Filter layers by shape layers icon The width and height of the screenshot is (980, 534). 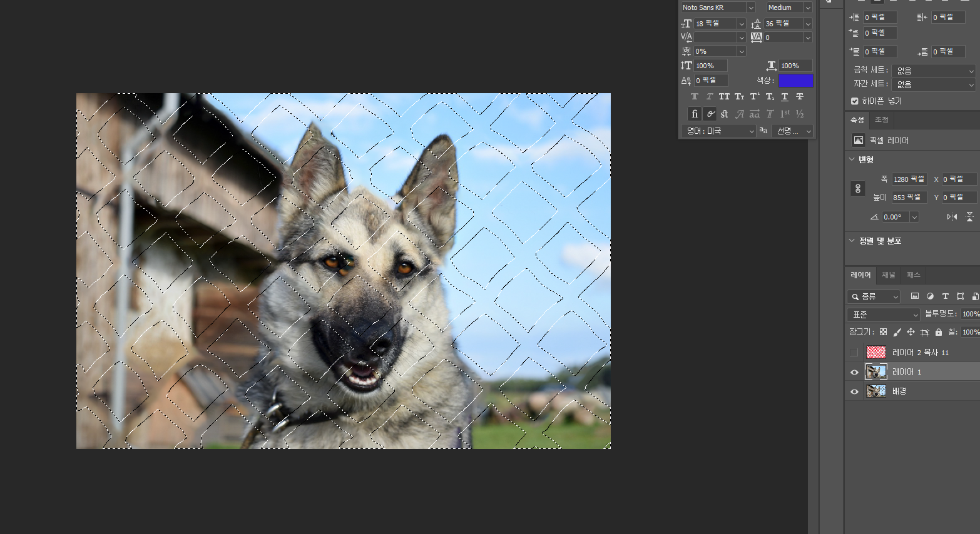tap(960, 296)
